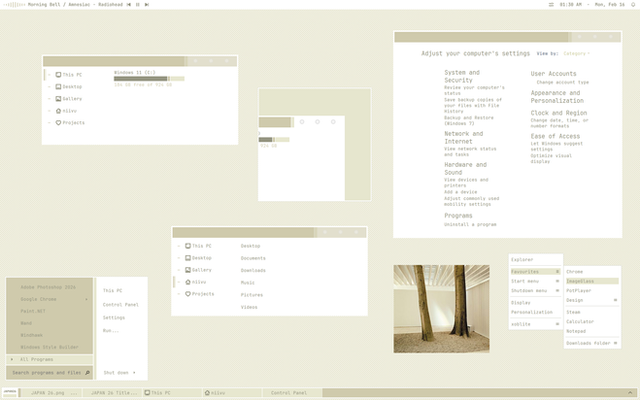
Task: Expand Projects node in the explorer listing Documents
Action: coord(179,294)
